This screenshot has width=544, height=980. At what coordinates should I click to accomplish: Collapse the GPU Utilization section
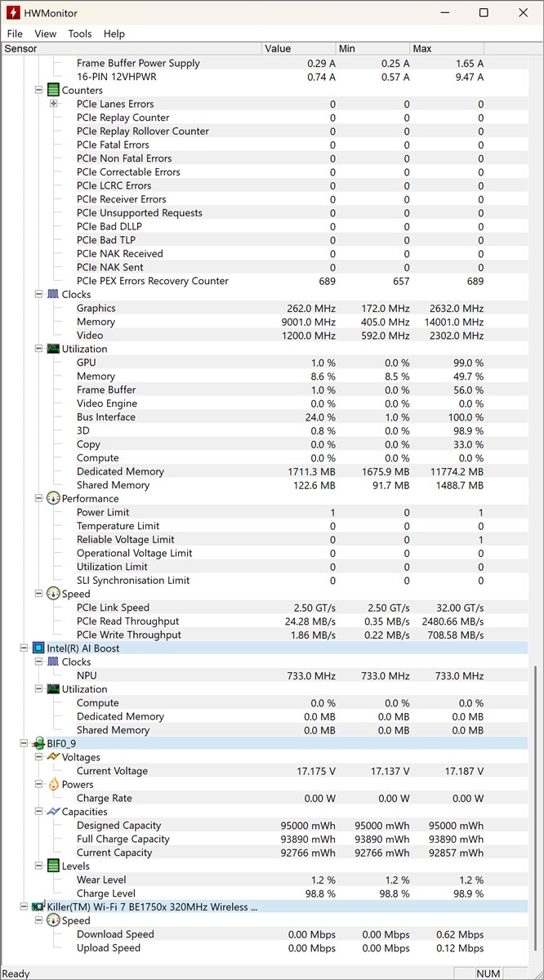[38, 349]
